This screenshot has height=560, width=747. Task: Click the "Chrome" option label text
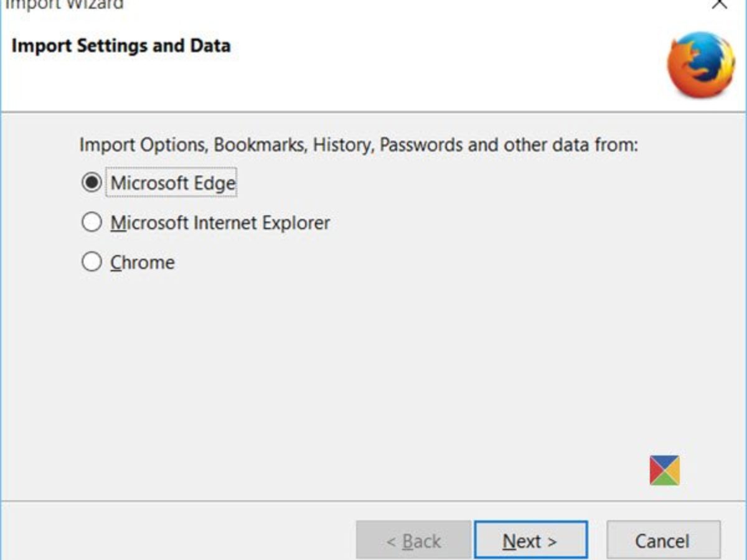click(x=143, y=262)
